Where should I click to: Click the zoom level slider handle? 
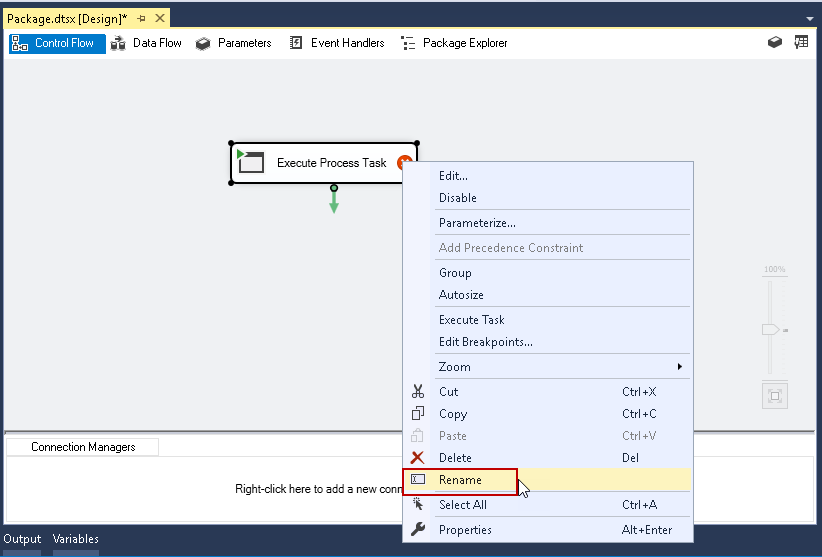[771, 329]
